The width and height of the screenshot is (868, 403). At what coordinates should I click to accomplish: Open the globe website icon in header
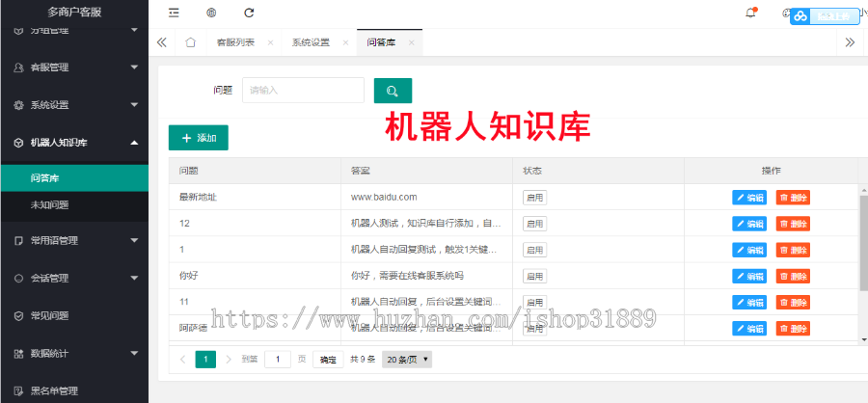tap(211, 13)
